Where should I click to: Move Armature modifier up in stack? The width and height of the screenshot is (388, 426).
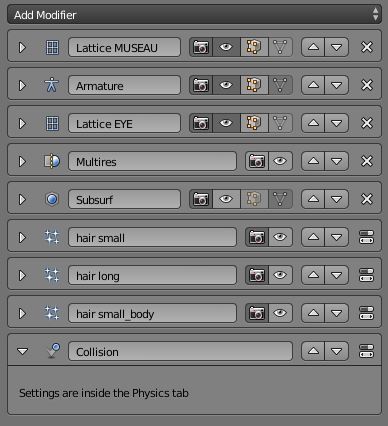313,85
